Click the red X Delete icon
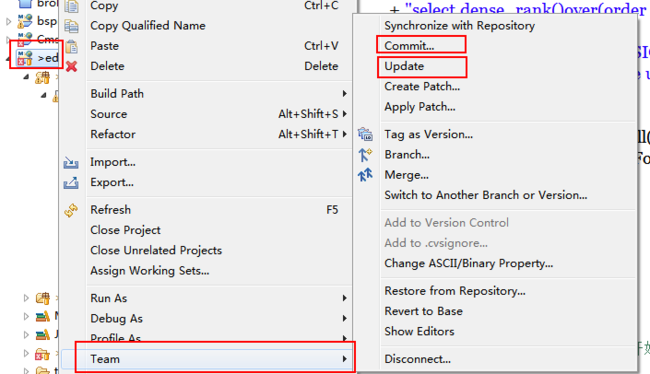The height and width of the screenshot is (374, 650). 71,66
